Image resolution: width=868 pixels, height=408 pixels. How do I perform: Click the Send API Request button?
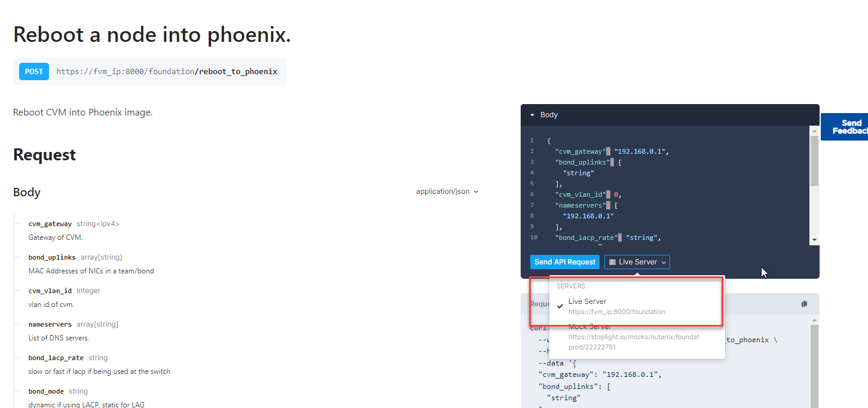[564, 262]
